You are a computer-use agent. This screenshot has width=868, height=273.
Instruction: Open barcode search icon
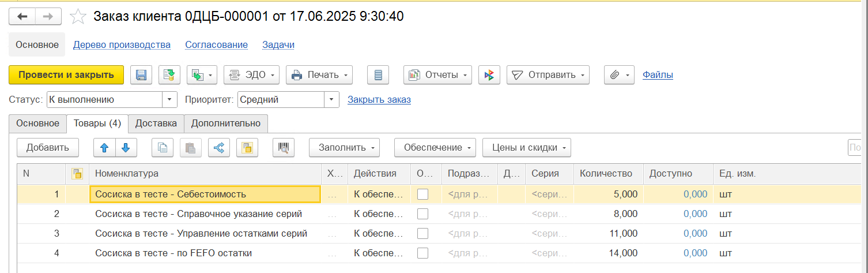[x=283, y=148]
